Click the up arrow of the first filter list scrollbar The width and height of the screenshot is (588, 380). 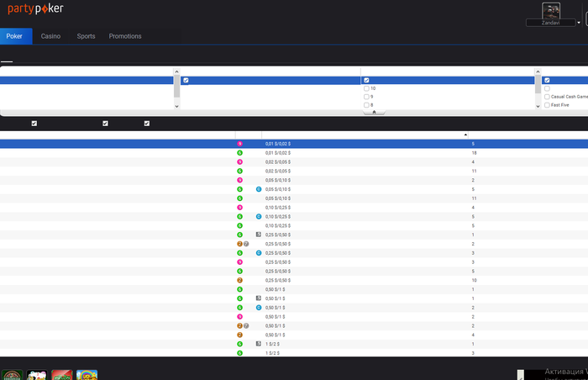tap(177, 71)
